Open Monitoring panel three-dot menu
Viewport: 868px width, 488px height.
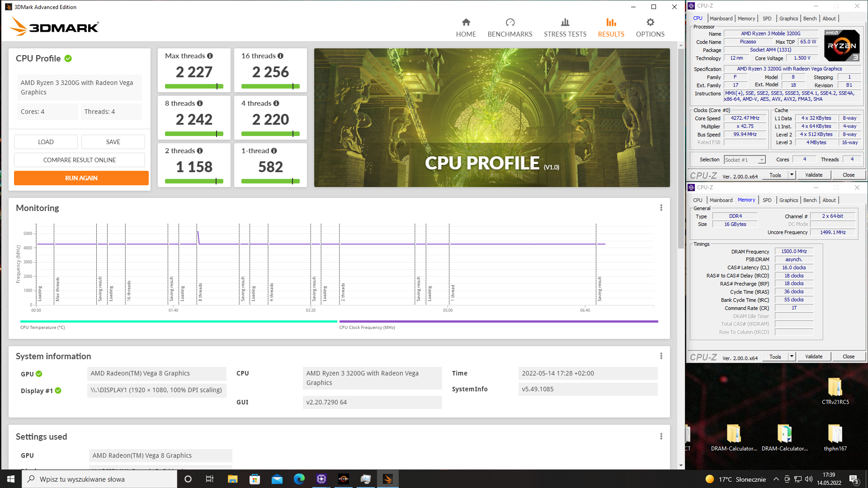coord(661,208)
